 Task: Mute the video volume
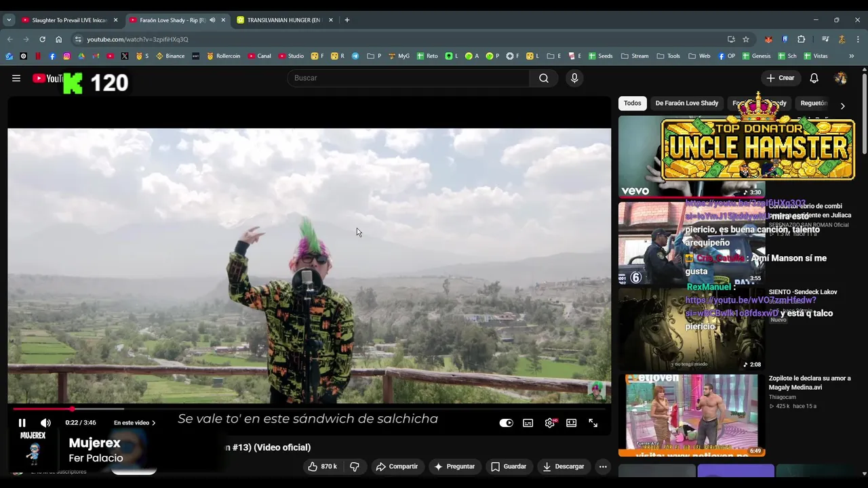45,423
